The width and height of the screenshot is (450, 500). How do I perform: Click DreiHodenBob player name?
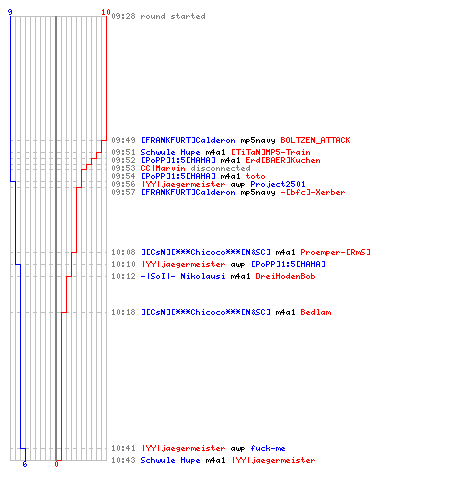point(285,276)
